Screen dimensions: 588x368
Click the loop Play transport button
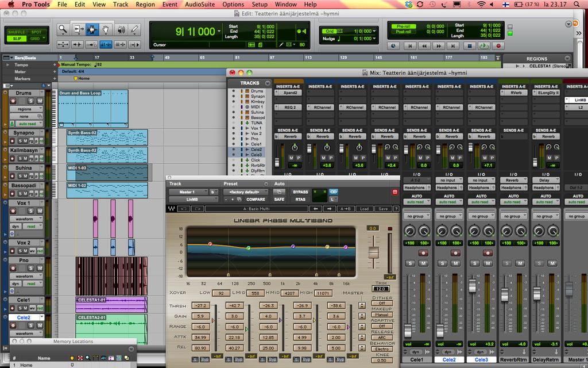coord(483,46)
